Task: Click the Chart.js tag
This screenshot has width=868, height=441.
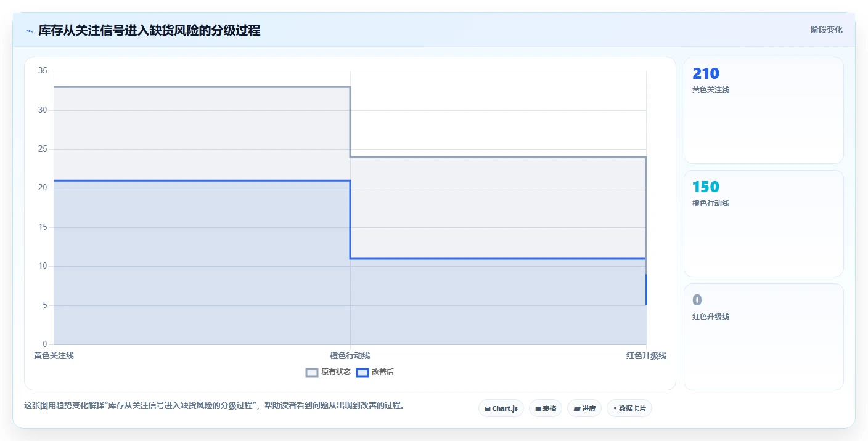Action: tap(501, 408)
